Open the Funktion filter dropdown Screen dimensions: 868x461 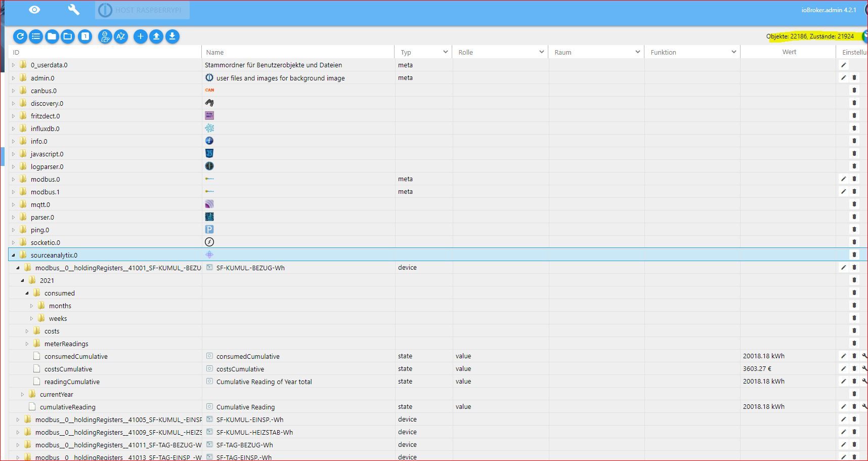[x=693, y=52]
